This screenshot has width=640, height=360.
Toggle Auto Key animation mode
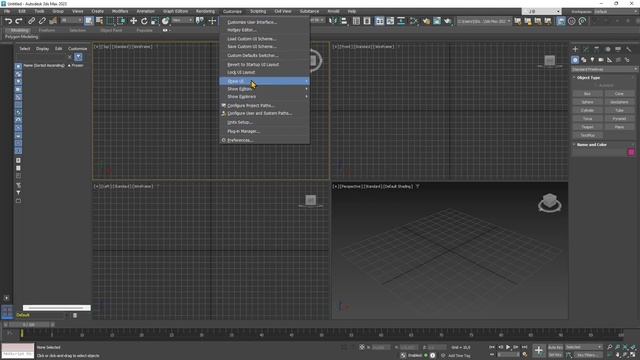(x=555, y=347)
